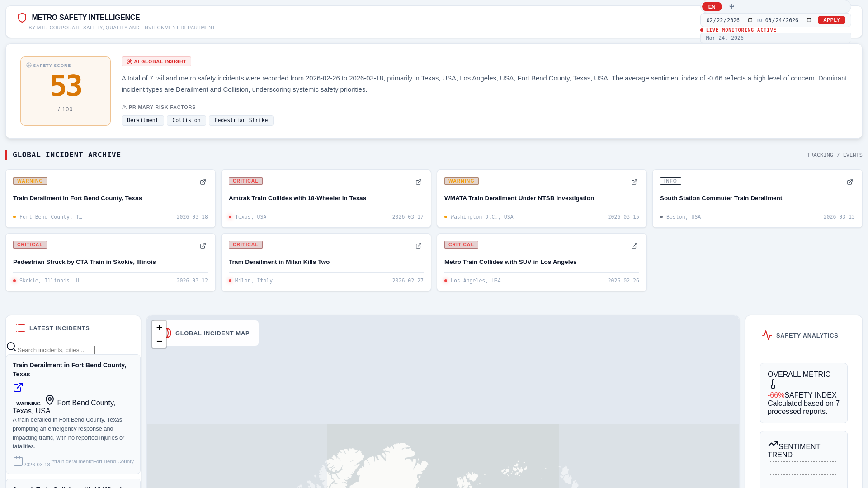The height and width of the screenshot is (488, 868).
Task: Zoom in on the incident map
Action: click(159, 328)
